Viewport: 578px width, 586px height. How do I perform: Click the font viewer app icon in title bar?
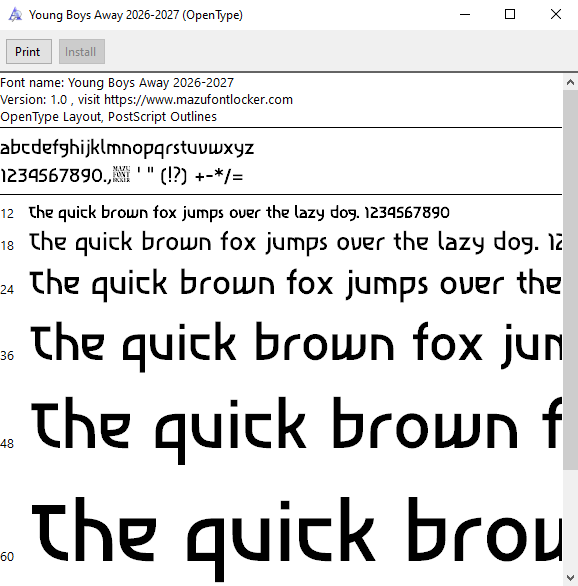pos(15,15)
